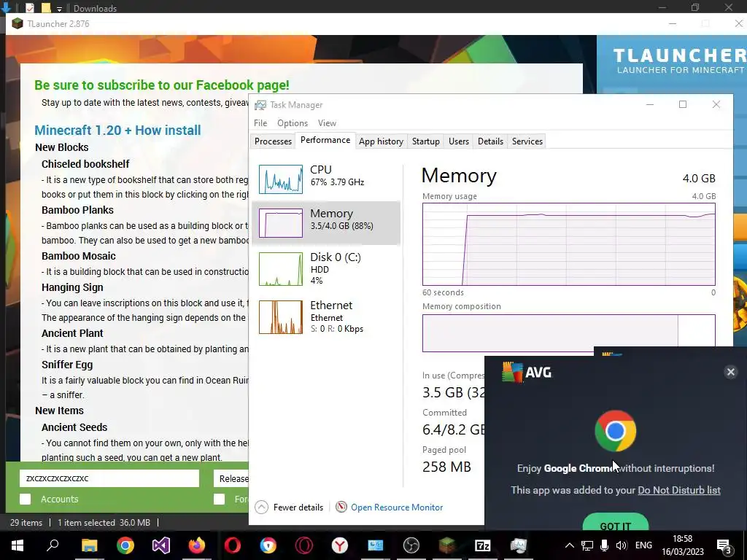Screen dimensions: 747x560
Task: Switch to the Users tab
Action: point(458,141)
